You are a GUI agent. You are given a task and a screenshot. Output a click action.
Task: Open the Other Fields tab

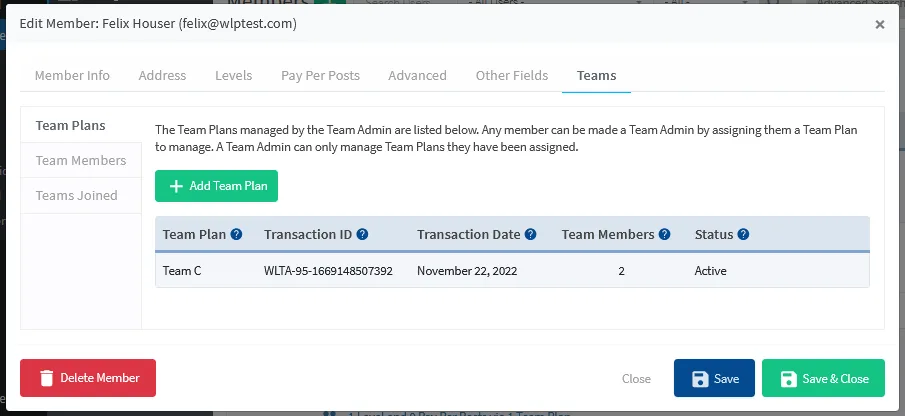(512, 76)
